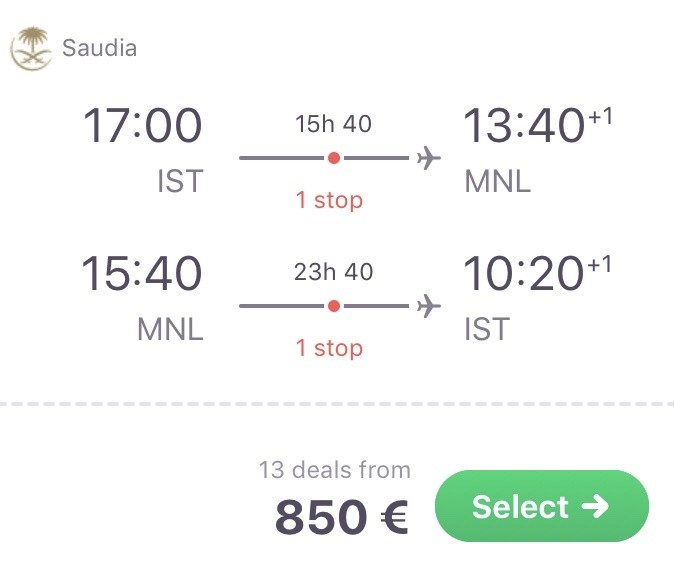Image resolution: width=674 pixels, height=567 pixels.
Task: Open the outbound 1 stop details
Action: point(329,200)
